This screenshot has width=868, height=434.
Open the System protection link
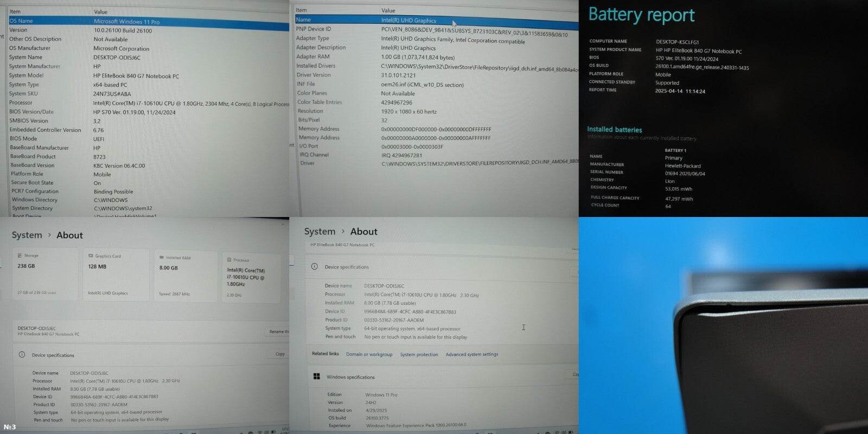point(419,354)
